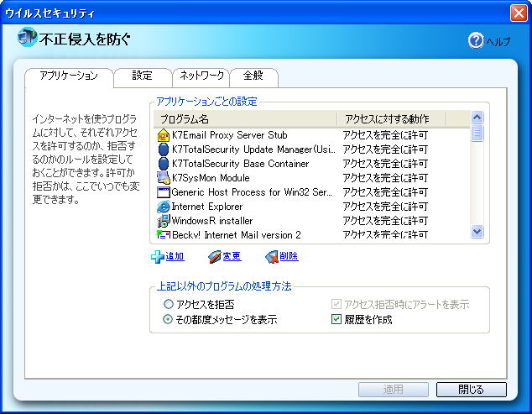Select Becky! Internet Mail version 2 name
532x414 pixels.
237,234
